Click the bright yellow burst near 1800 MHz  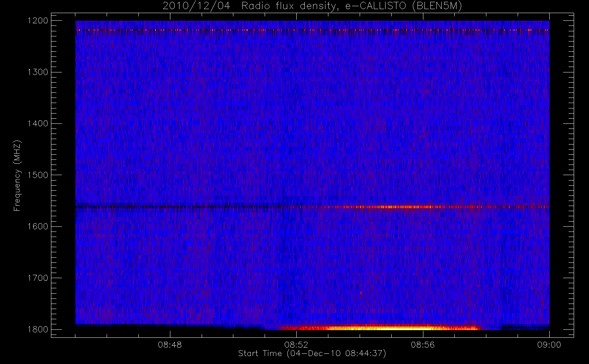coord(379,328)
